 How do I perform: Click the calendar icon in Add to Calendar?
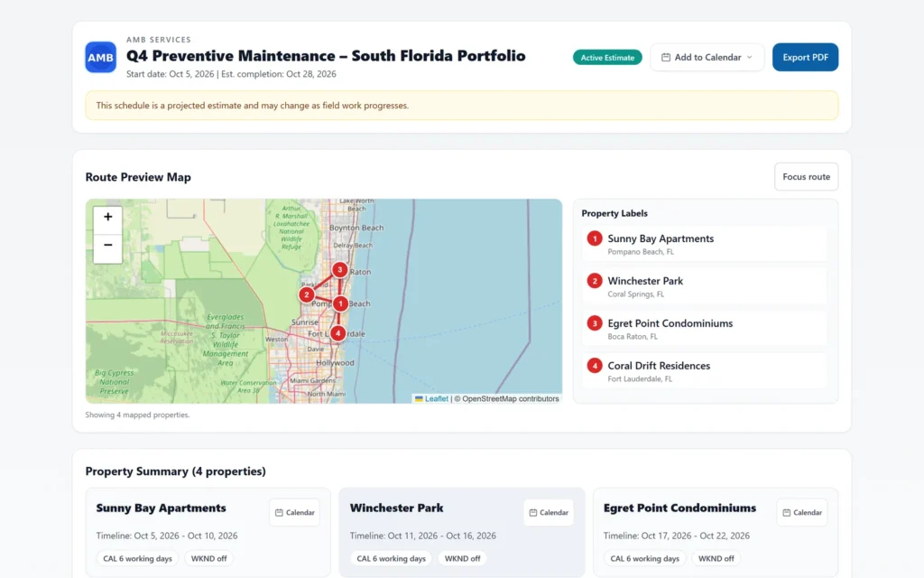coord(665,57)
